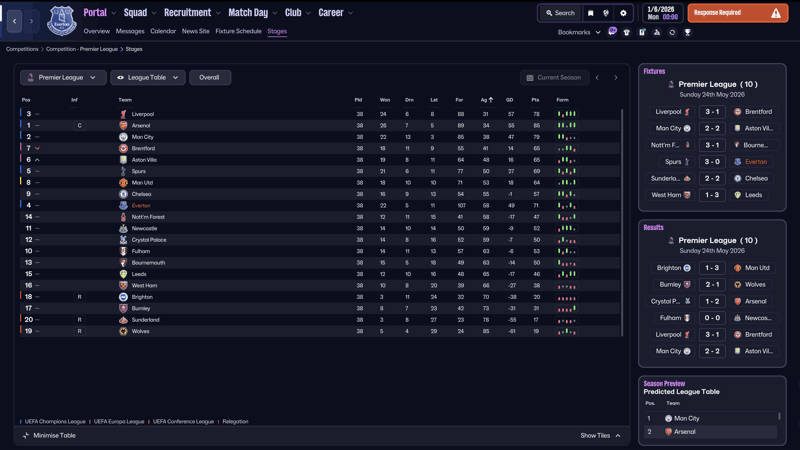Click Wolves' form bar indicator
Viewport: 800px width, 450px height.
tap(566, 331)
